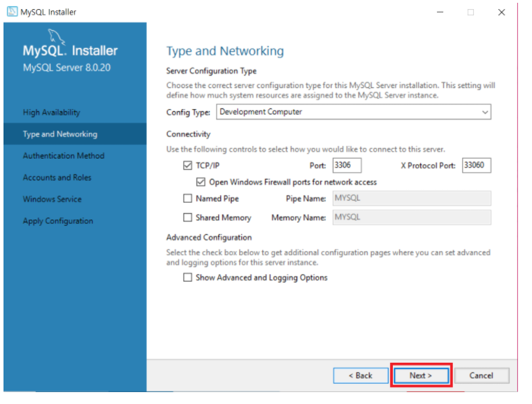The height and width of the screenshot is (404, 532).
Task: Uncheck Open Windows Firewall ports option
Action: 201,182
